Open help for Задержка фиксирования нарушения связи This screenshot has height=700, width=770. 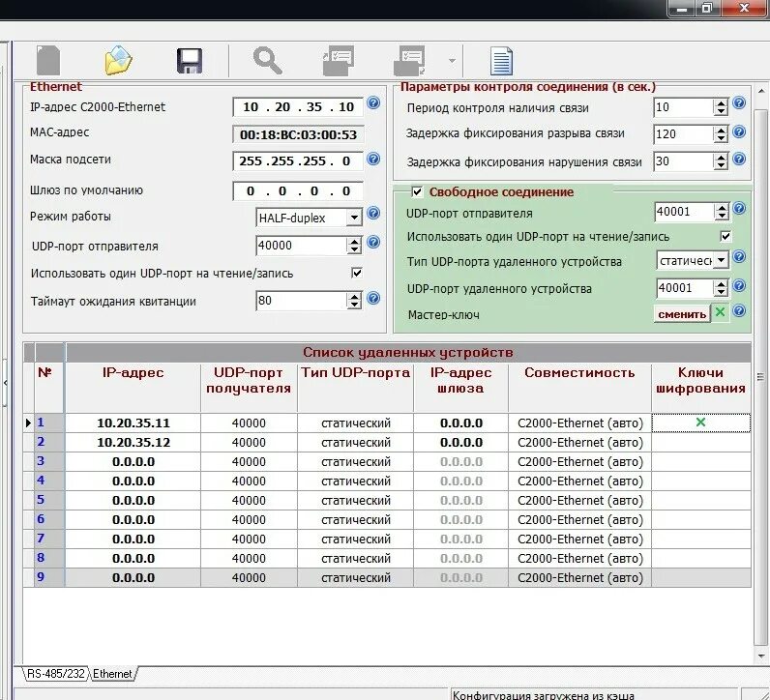(x=739, y=159)
